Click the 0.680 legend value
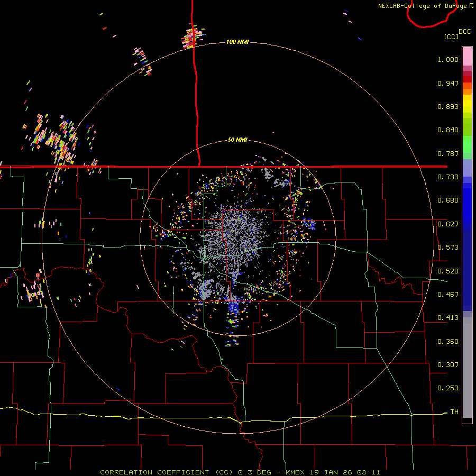Image resolution: width=476 pixels, height=476 pixels. click(x=448, y=200)
